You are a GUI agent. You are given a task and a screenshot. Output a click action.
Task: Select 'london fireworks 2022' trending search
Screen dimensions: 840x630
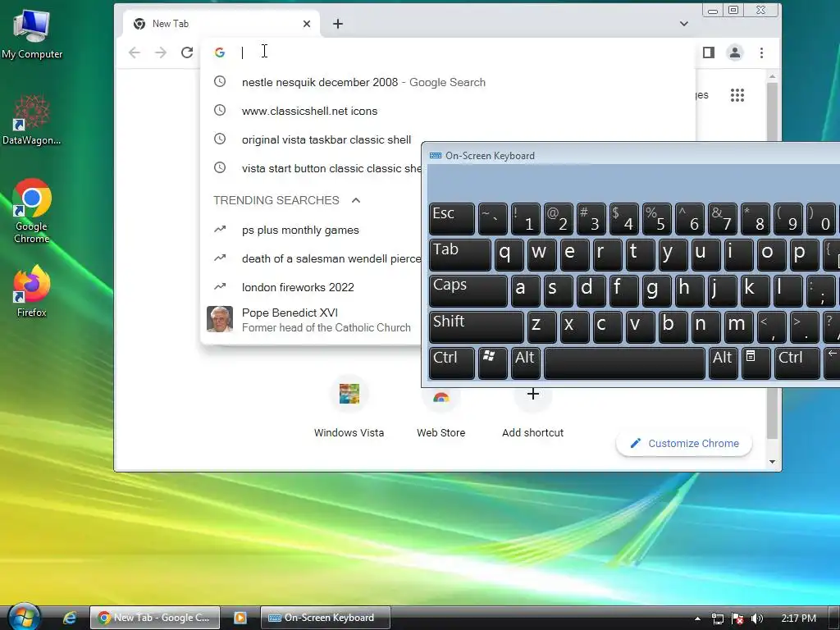[x=311, y=287]
